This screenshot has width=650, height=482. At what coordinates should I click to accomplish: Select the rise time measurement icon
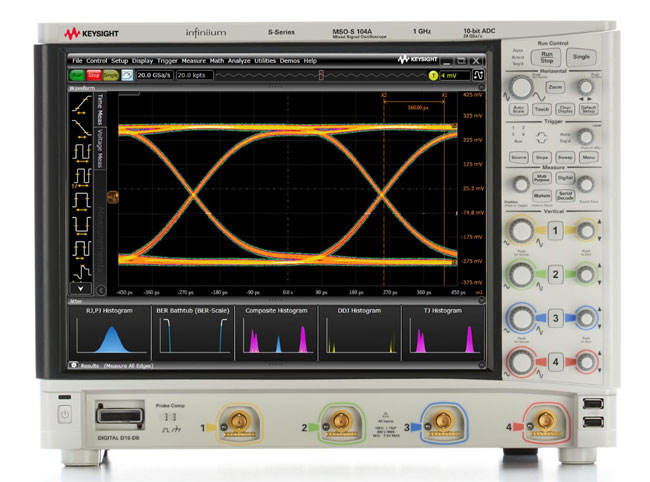click(82, 104)
